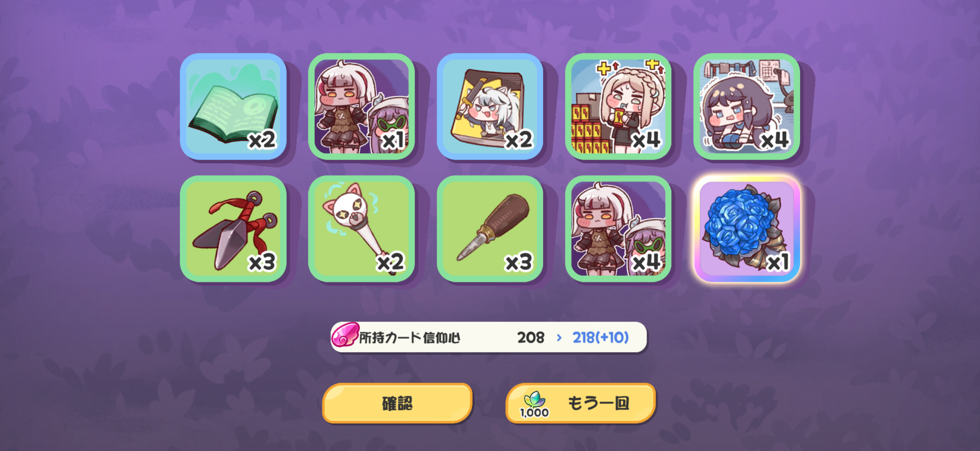Tap the x2 count on green book
Viewport: 980px width, 451px height.
pyautogui.click(x=262, y=140)
